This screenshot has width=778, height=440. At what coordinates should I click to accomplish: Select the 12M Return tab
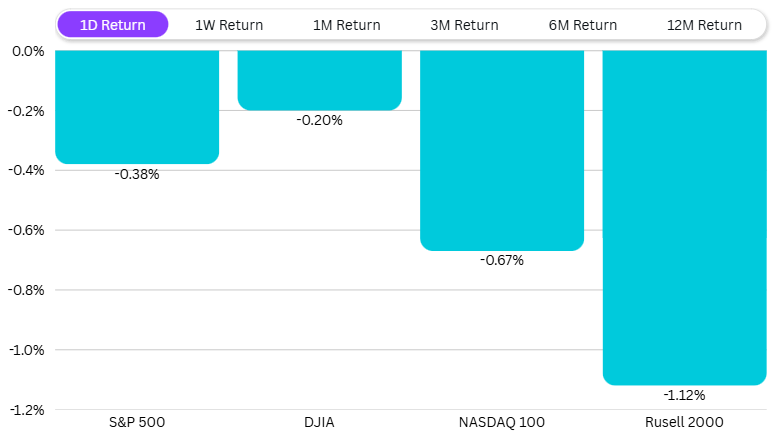[704, 25]
